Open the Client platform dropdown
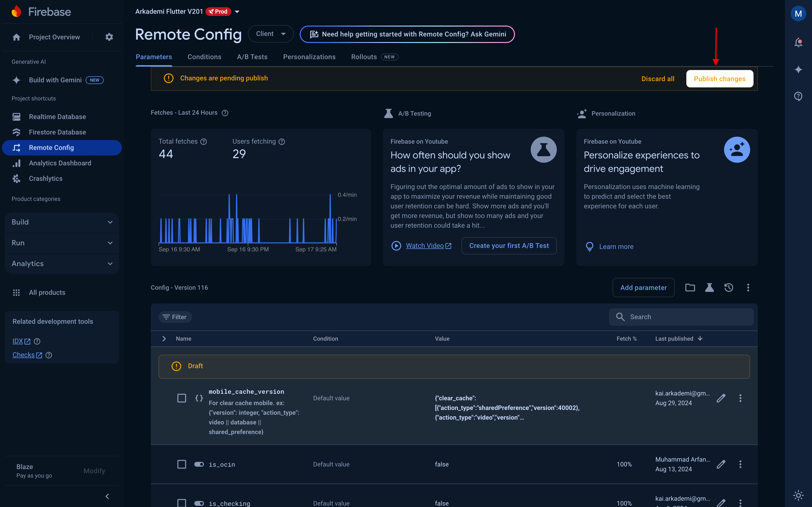 [x=270, y=34]
